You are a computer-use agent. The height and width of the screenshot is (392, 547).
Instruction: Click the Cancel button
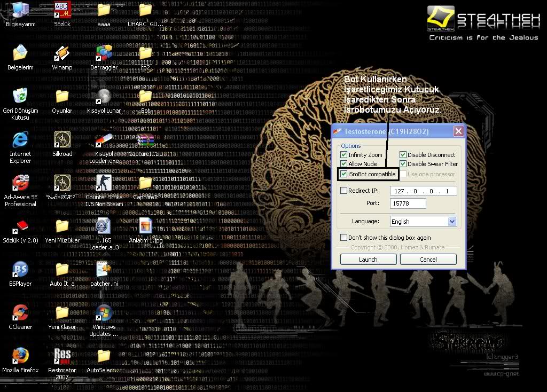pyautogui.click(x=428, y=260)
